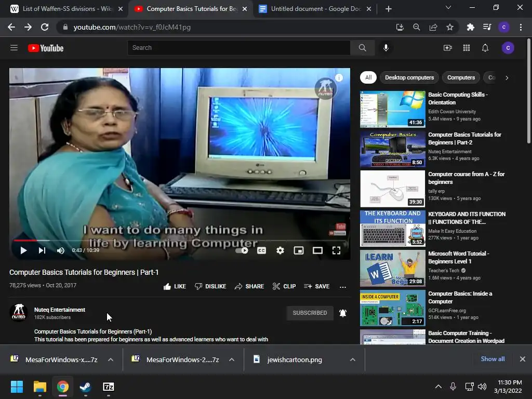Enable miniplayer mode
Viewport: 532px width, 399px height.
299,250
